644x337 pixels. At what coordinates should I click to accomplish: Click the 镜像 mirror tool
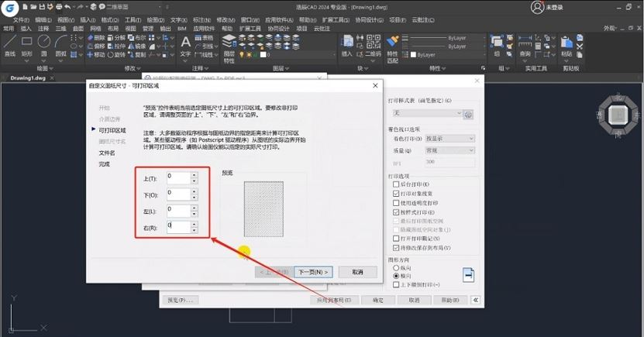[x=136, y=46]
